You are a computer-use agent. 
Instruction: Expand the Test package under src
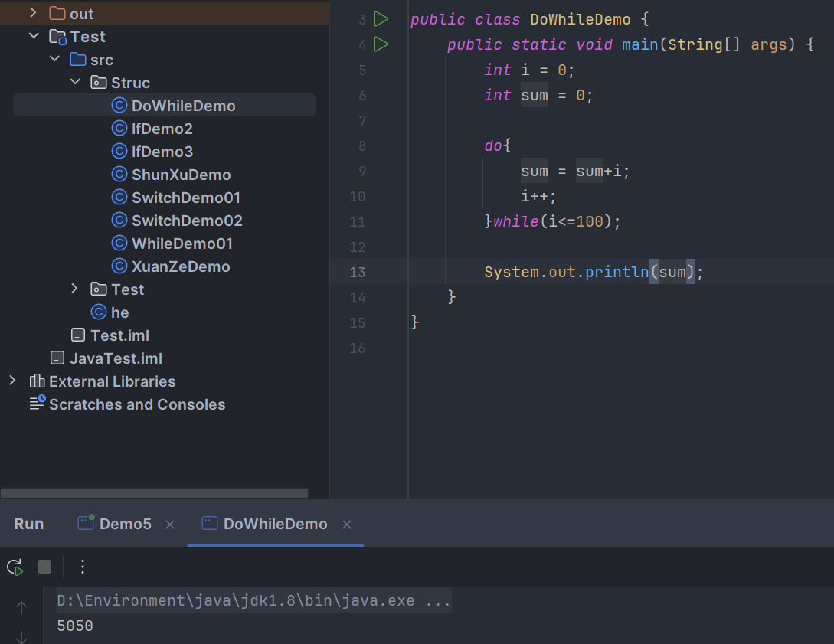tap(74, 289)
